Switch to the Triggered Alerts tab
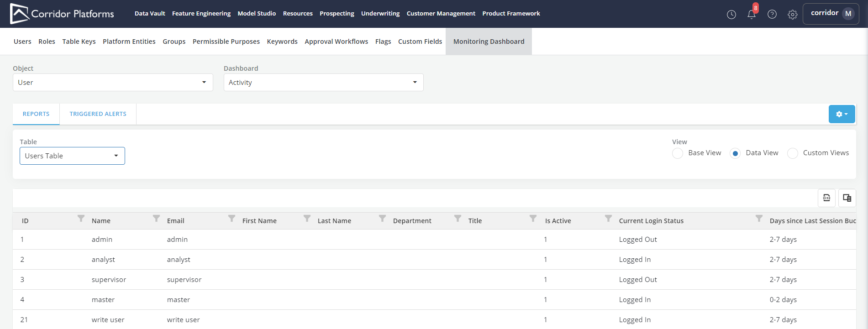The width and height of the screenshot is (868, 329). (98, 114)
